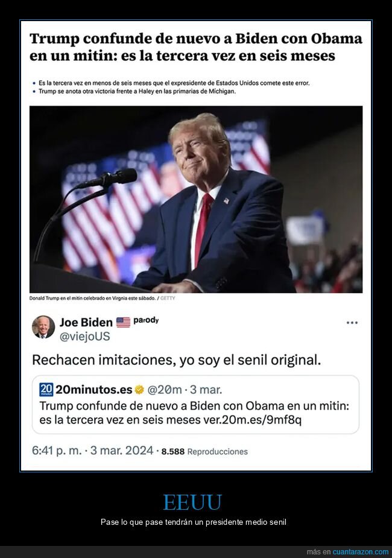Viewport: 392px width, 558px height.
Task: Open the tweet's three-dot more options menu
Action: [x=352, y=323]
